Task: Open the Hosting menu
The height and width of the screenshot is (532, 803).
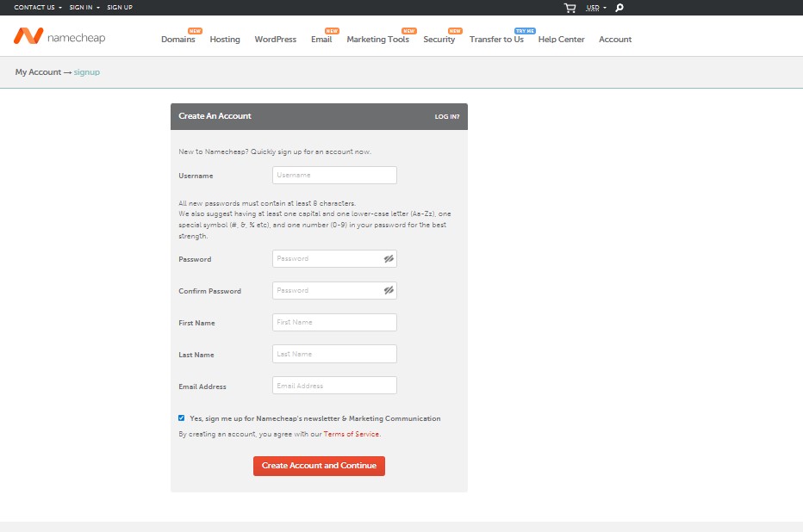Action: [225, 40]
